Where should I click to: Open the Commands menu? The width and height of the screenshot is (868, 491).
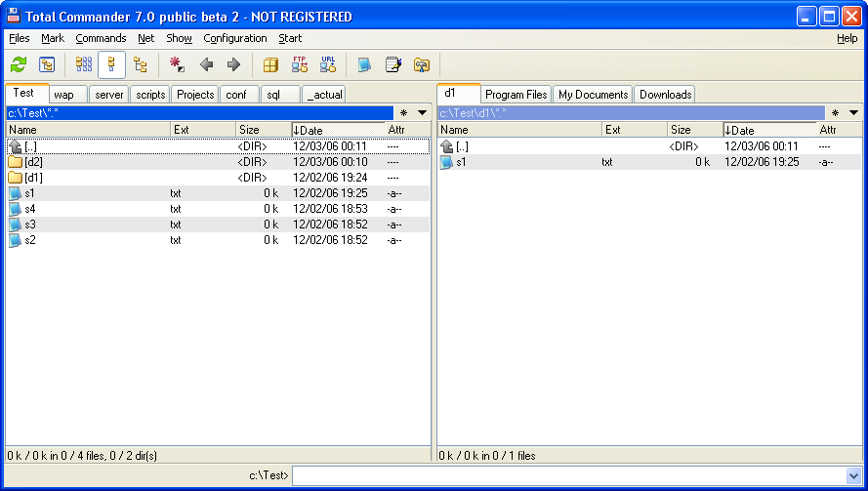pos(101,38)
